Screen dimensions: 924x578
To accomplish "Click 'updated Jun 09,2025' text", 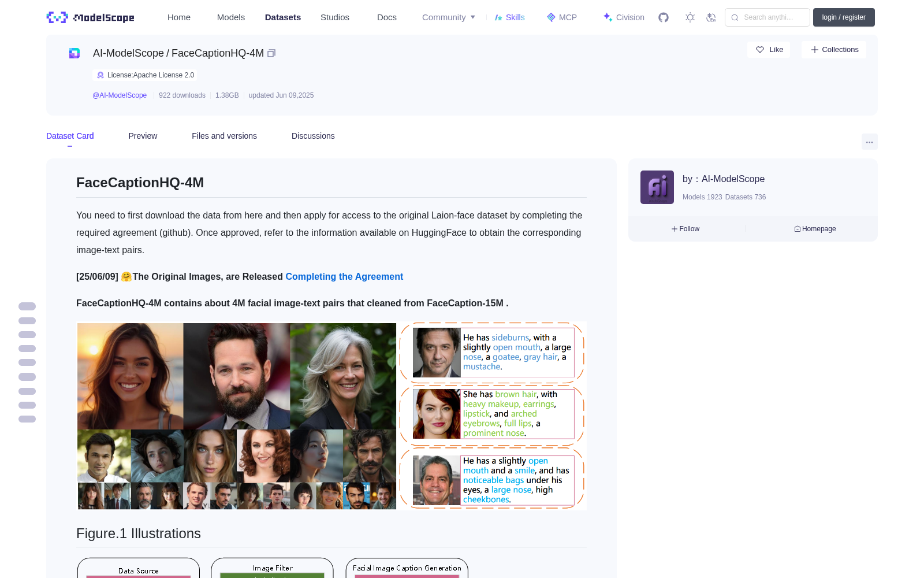I will click(281, 95).
